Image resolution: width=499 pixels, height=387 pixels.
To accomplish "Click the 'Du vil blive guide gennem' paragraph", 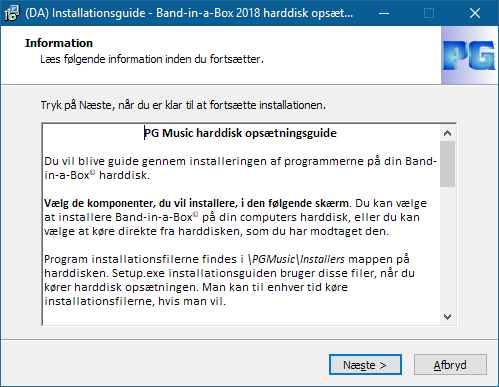I will (240, 168).
